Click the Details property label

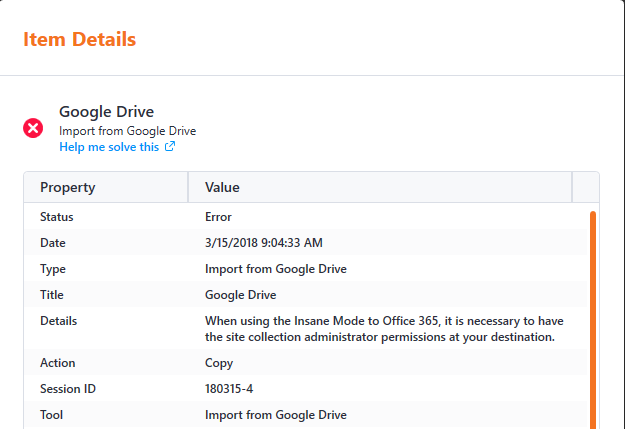tap(59, 321)
